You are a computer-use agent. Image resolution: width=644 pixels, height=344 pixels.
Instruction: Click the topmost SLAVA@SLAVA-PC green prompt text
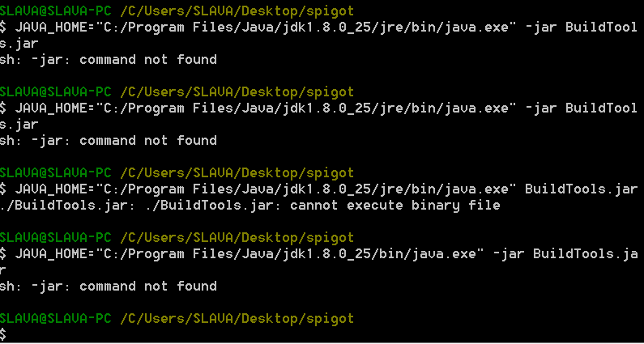55,11
